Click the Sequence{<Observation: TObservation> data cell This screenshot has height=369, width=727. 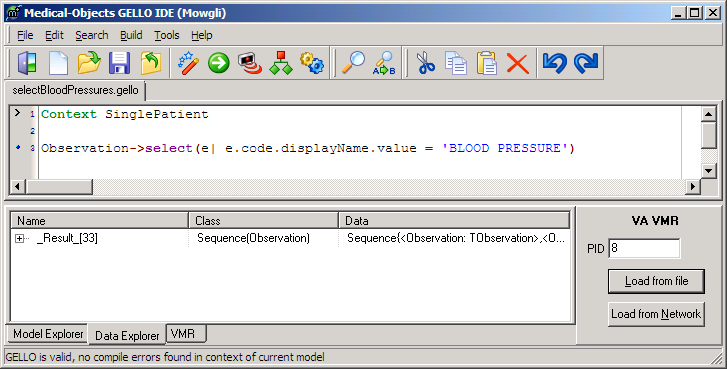coord(456,238)
